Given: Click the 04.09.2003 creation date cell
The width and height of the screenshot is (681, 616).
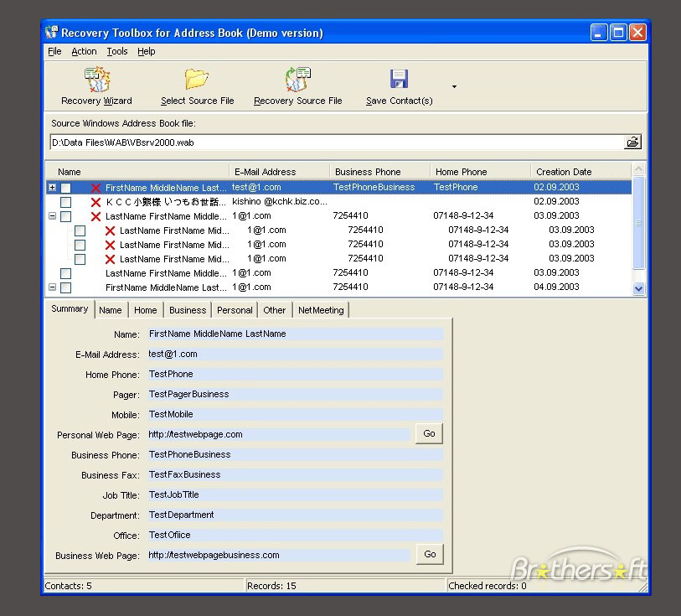Looking at the screenshot, I should 556,287.
